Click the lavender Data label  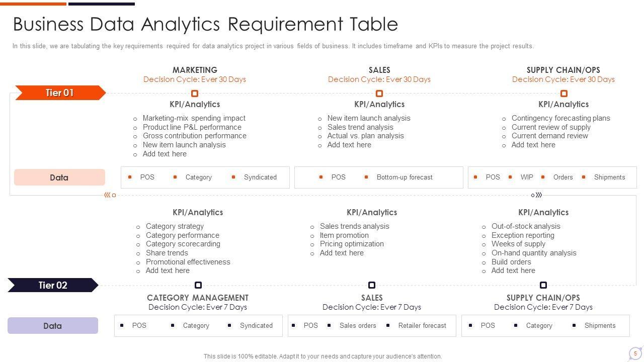pos(52,326)
